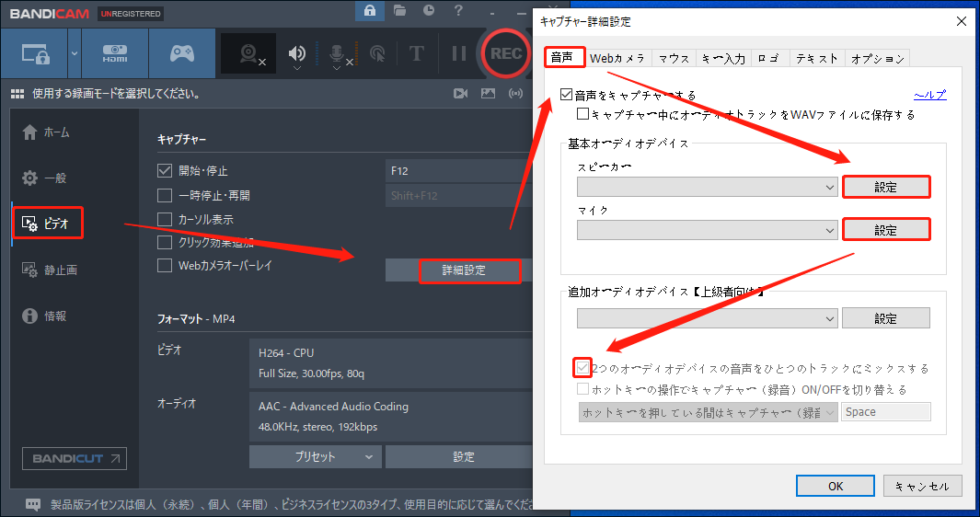The width and height of the screenshot is (980, 517).
Task: Switch to the オプション tab
Action: 878,59
